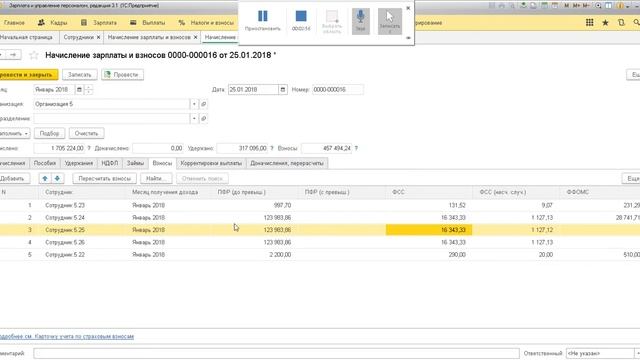
Task: Add this document to favorites with the outline star
Action: pos(34,55)
